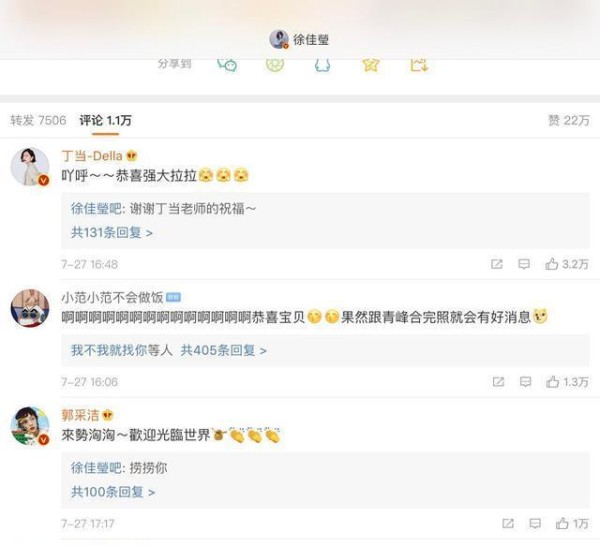Expand 共131条回复 under 丁当-Della's comment
The height and width of the screenshot is (546, 600).
(x=112, y=232)
